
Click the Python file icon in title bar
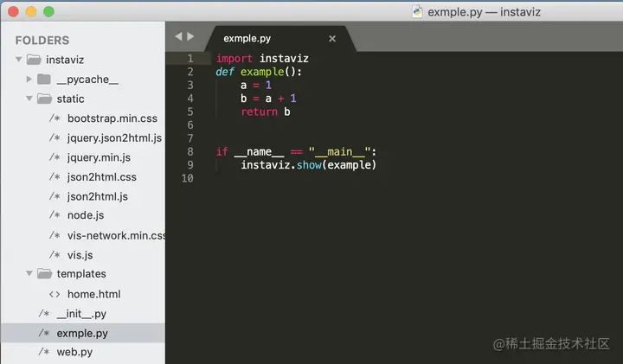(x=417, y=11)
